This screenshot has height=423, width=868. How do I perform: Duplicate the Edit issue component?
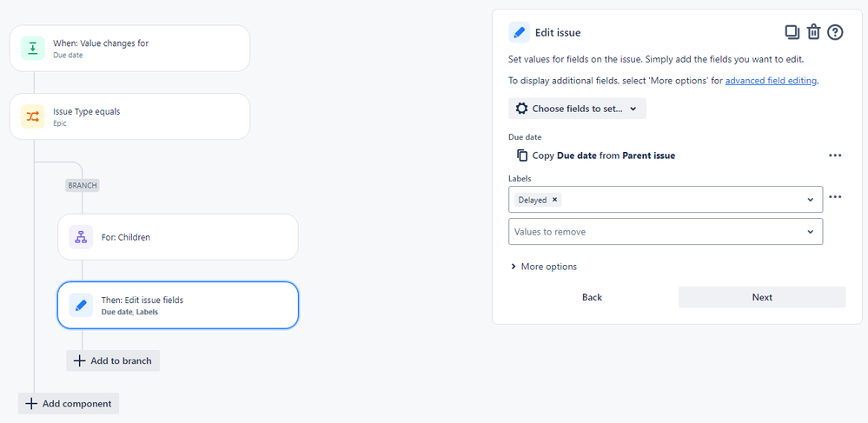pos(792,32)
